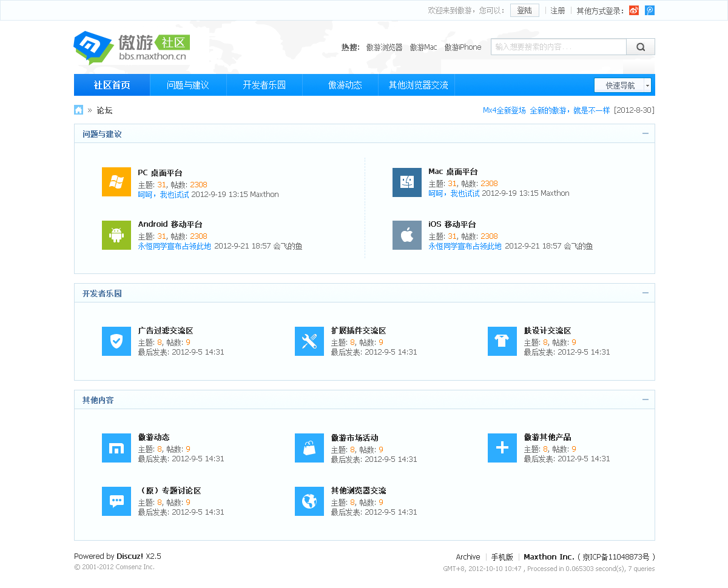Select the 问题与建议 nav tab

[x=188, y=85]
